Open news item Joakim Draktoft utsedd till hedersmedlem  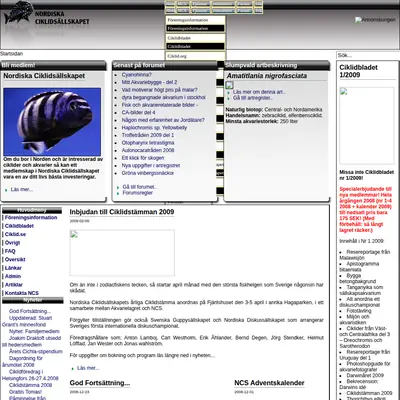coord(32,341)
